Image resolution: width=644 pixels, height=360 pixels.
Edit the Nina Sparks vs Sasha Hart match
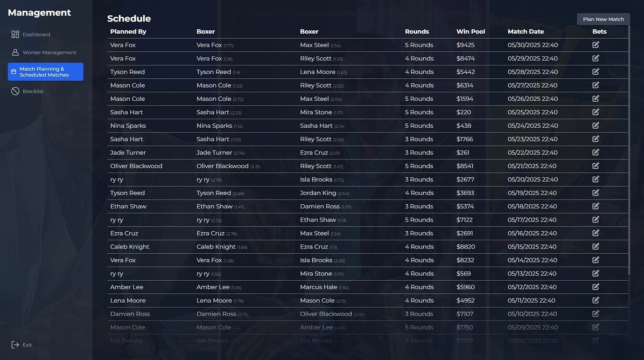[595, 125]
